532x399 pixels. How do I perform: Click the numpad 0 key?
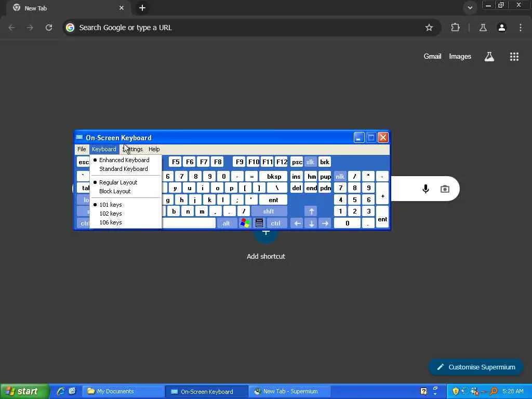pos(347,223)
